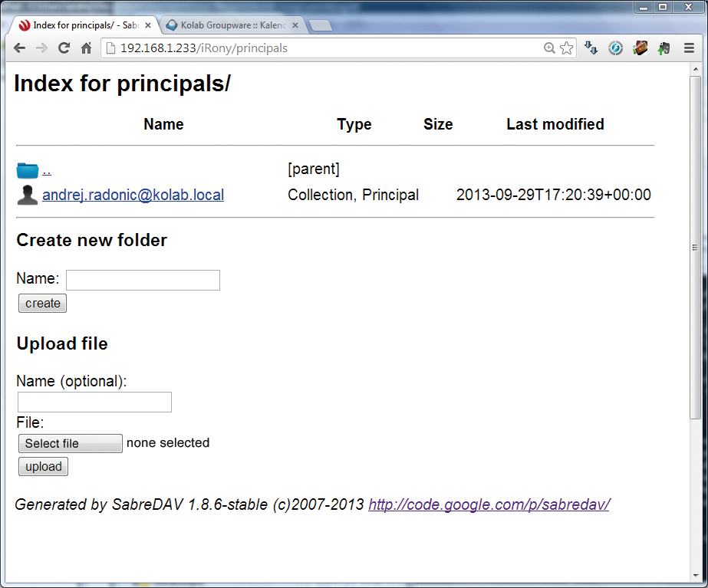Viewport: 708px width, 588px height.
Task: Close the Index for principals tab
Action: (x=148, y=25)
